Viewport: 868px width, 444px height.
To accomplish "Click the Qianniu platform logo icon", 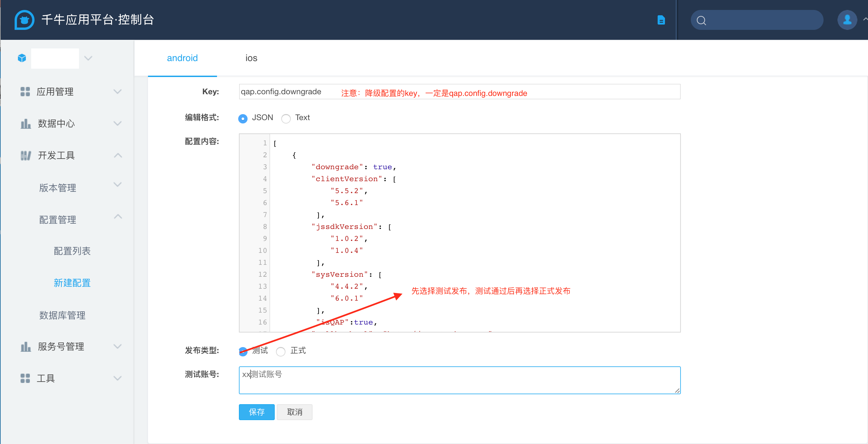I will pyautogui.click(x=24, y=20).
